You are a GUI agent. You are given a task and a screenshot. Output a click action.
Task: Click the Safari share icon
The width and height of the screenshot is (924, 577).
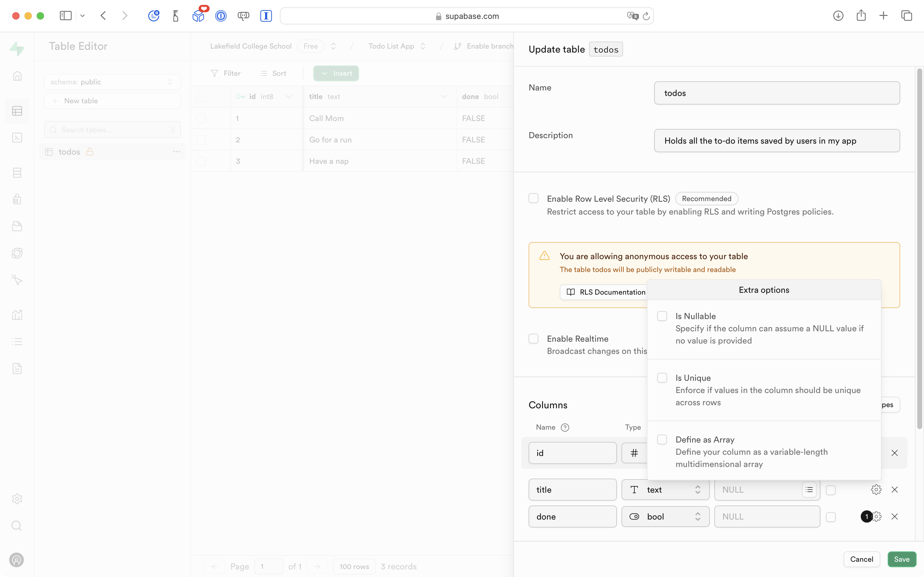pyautogui.click(x=861, y=16)
